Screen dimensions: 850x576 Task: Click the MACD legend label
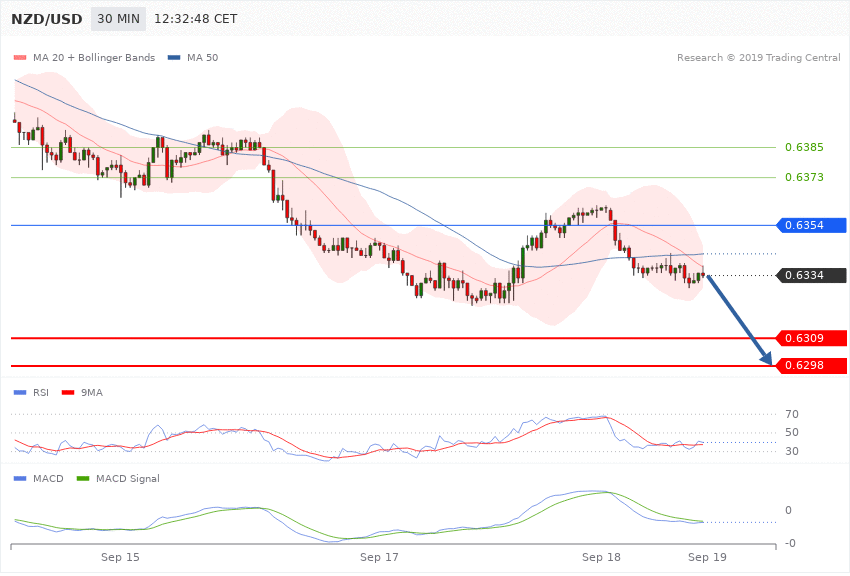48,478
